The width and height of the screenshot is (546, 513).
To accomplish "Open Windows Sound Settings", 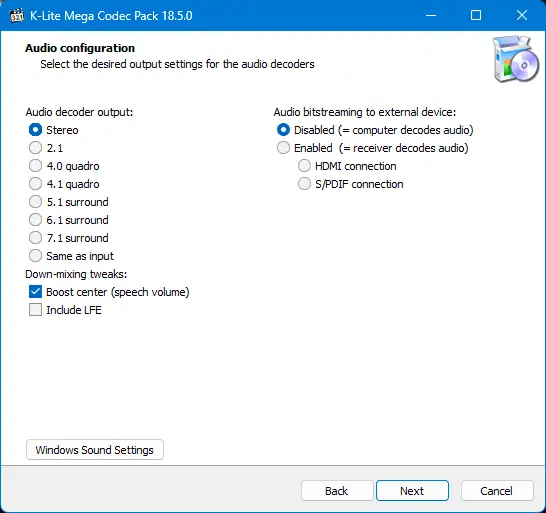I will pos(95,450).
